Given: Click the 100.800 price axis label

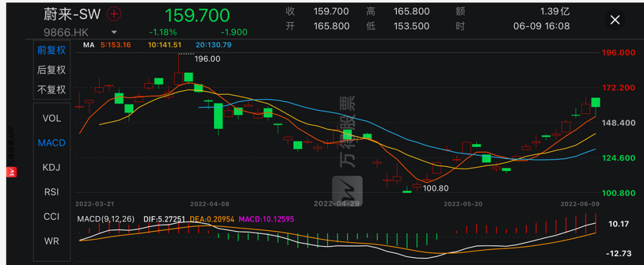Looking at the screenshot, I should [618, 193].
